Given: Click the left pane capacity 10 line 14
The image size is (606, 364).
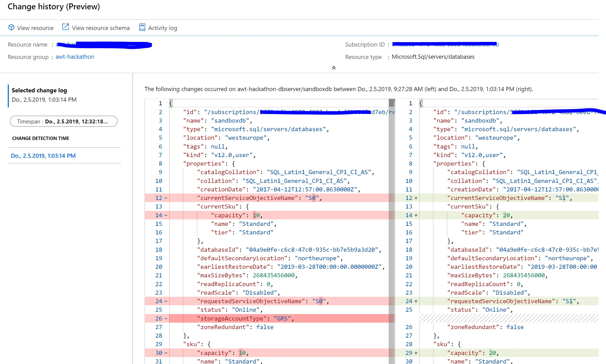Looking at the screenshot, I should click(236, 215).
